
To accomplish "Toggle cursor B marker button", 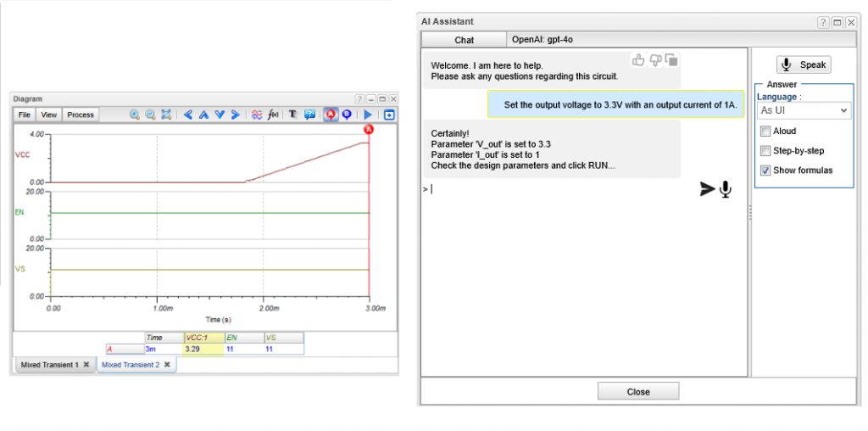I will pyautogui.click(x=347, y=115).
